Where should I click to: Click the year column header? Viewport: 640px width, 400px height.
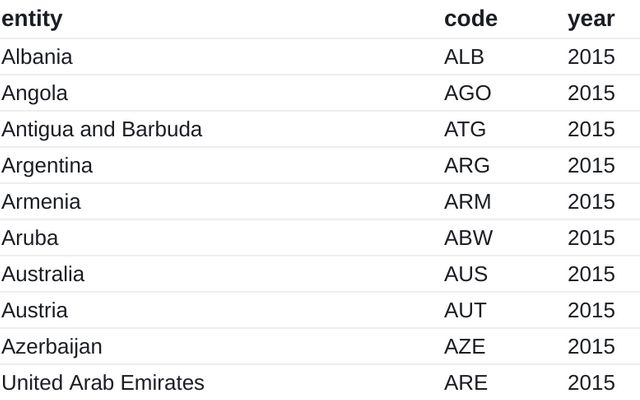pyautogui.click(x=591, y=19)
